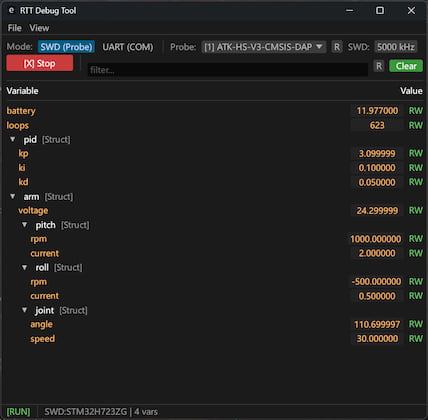Edit the ki value 0.100000
The width and height of the screenshot is (428, 420).
[x=377, y=168]
